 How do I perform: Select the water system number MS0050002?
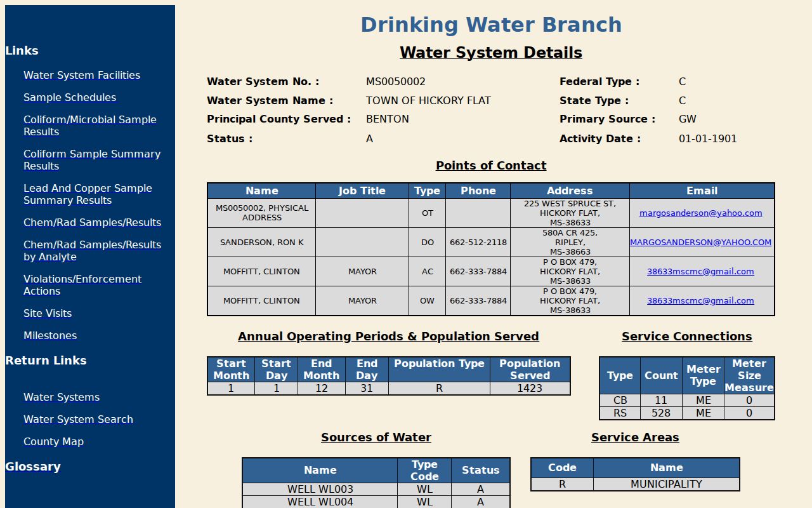point(396,81)
